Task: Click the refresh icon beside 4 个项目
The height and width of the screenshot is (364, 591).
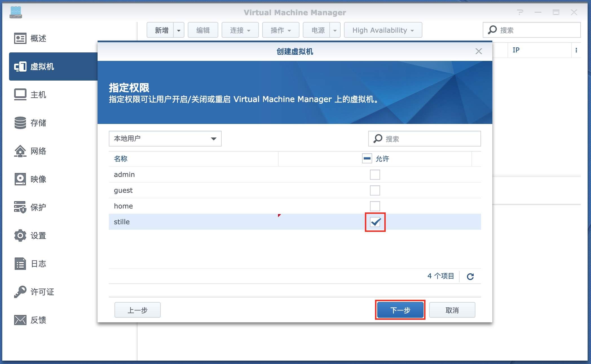Action: click(x=470, y=276)
